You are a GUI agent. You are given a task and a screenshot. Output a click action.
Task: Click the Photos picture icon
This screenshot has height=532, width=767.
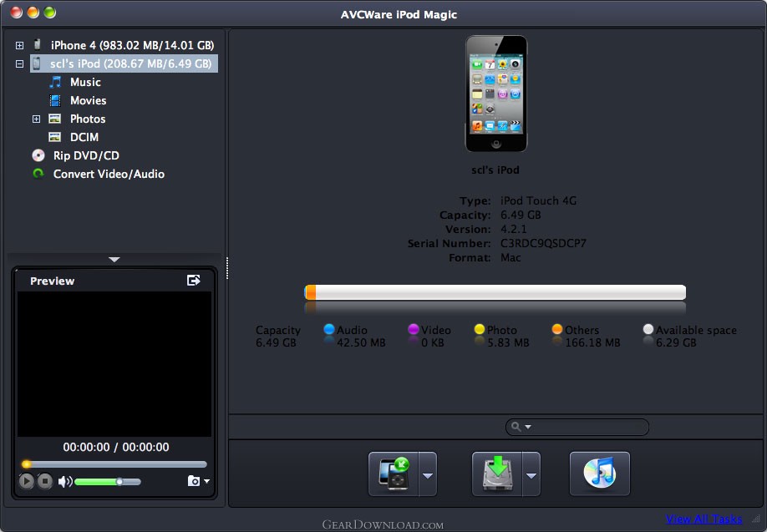coord(55,119)
